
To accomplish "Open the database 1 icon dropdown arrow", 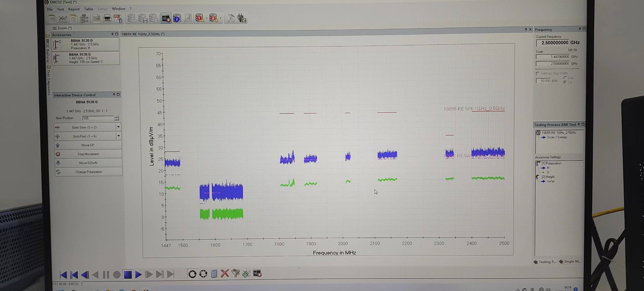I will click(x=206, y=18).
